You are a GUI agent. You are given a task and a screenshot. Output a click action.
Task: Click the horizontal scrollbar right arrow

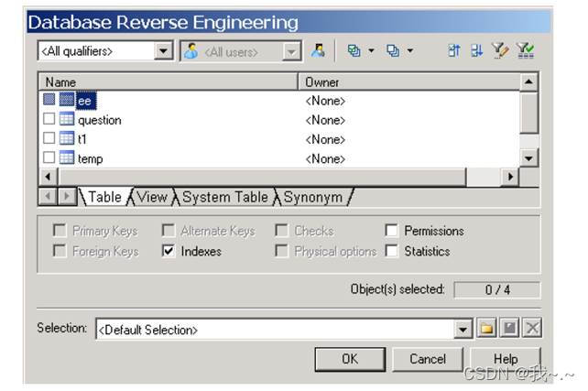click(510, 176)
